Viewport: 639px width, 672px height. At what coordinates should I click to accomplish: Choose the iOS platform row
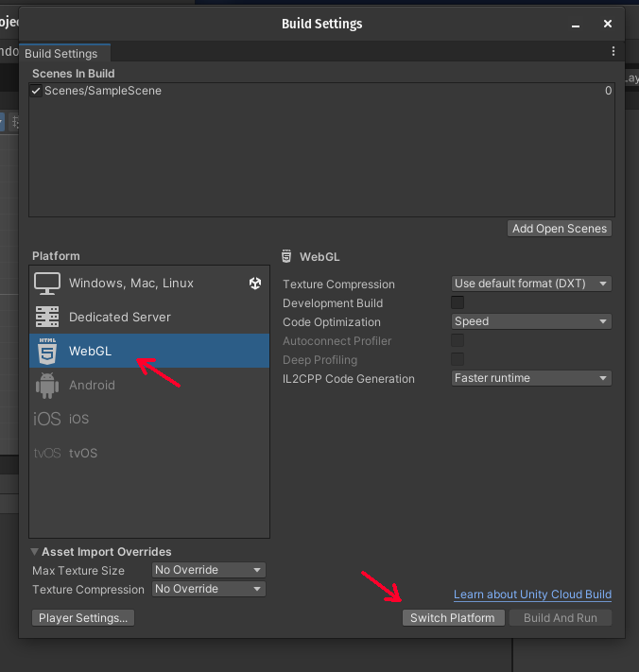tap(149, 419)
